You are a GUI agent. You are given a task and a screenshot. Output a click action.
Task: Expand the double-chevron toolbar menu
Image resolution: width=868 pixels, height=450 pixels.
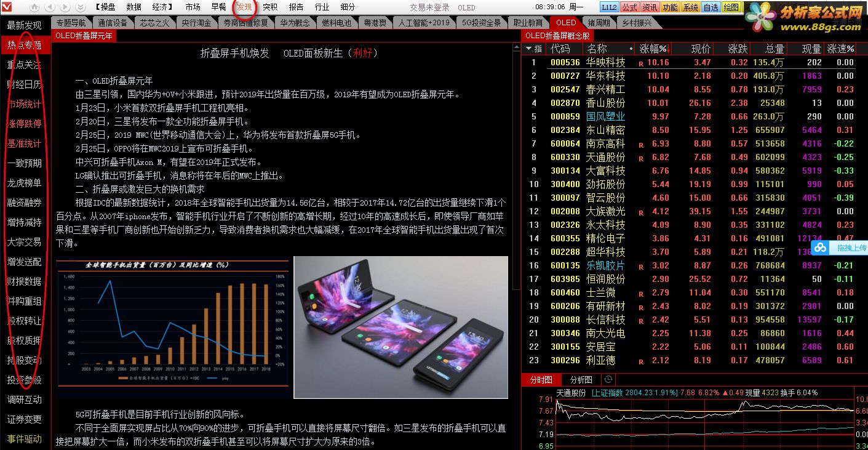tap(81, 7)
